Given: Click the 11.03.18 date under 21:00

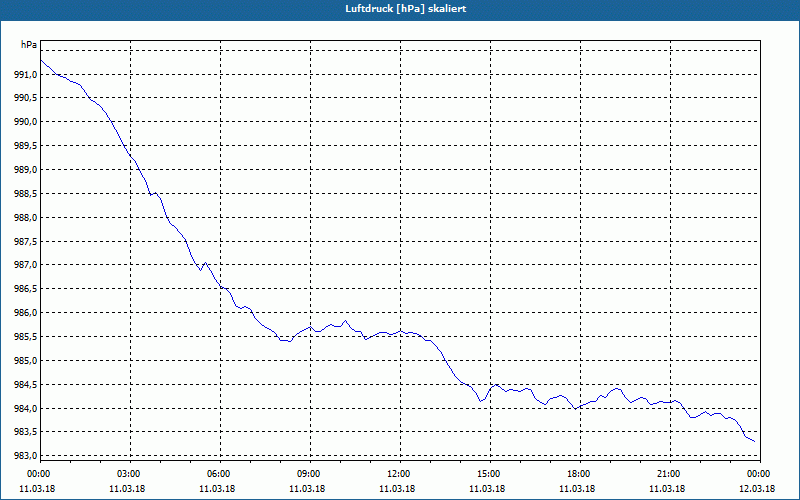Looking at the screenshot, I should [667, 489].
